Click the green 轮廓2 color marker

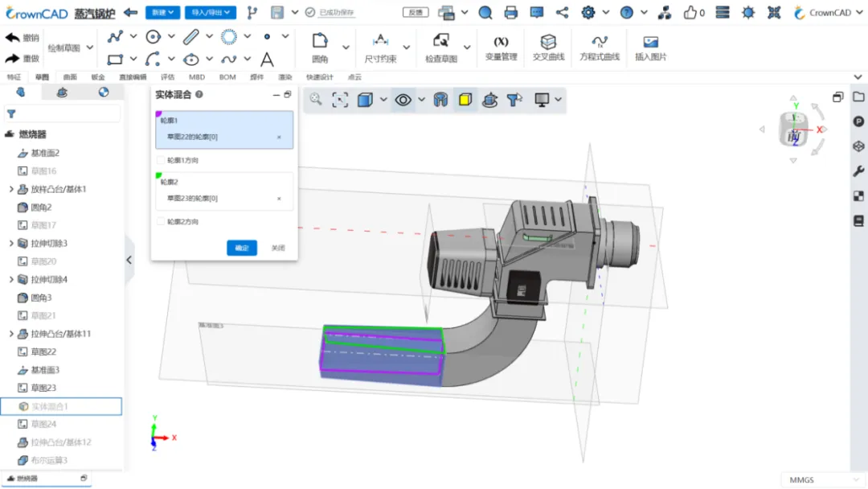[x=158, y=175]
